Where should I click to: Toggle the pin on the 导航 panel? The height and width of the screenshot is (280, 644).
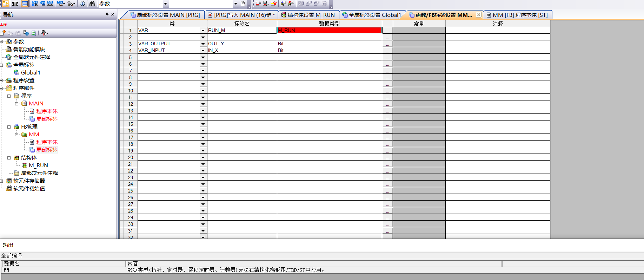[x=107, y=14]
